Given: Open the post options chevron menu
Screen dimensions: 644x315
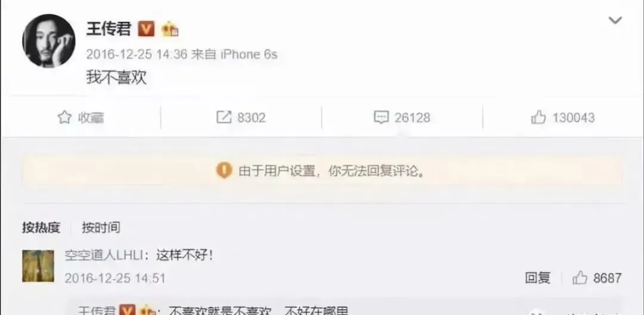Looking at the screenshot, I should [615, 20].
